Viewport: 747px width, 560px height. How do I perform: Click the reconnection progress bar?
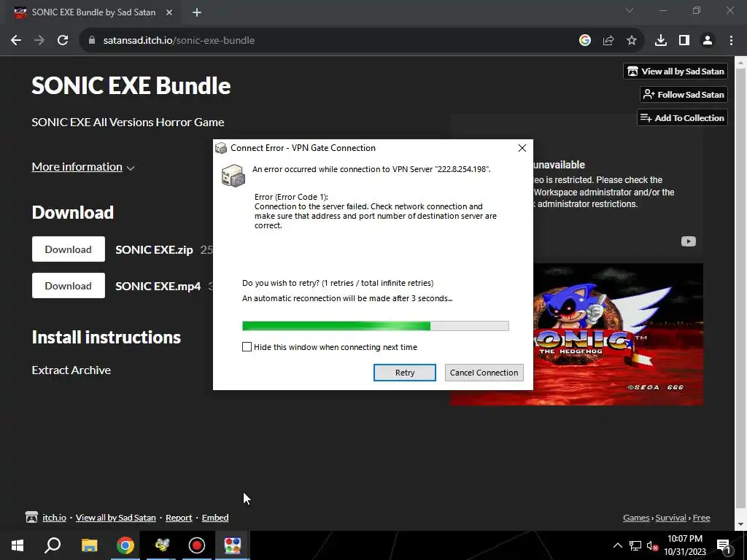point(376,326)
